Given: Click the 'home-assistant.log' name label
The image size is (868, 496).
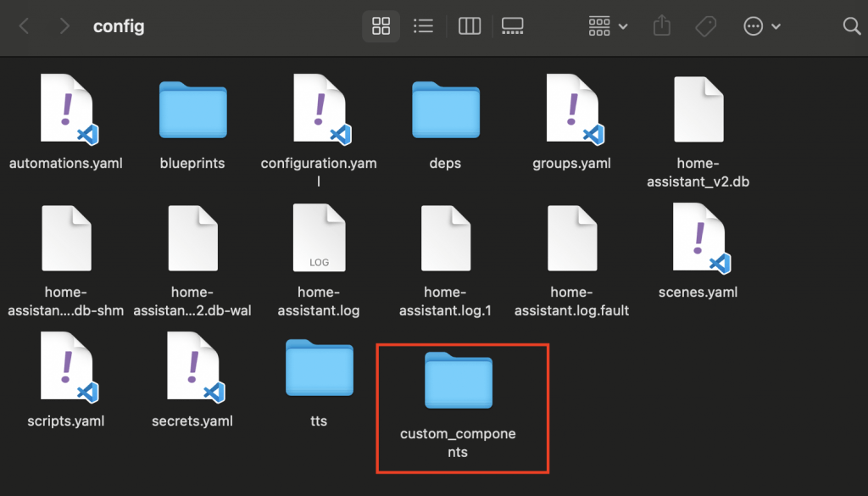Looking at the screenshot, I should point(319,301).
